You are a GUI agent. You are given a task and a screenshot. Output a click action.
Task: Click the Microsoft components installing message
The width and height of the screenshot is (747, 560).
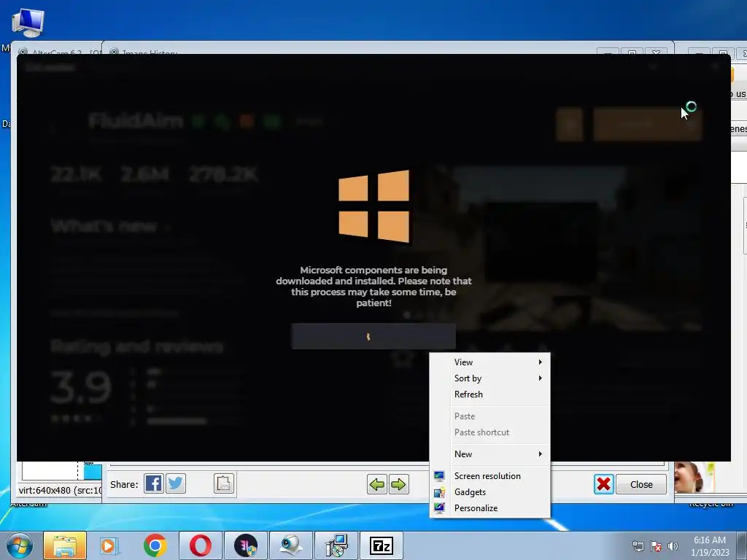click(373, 286)
